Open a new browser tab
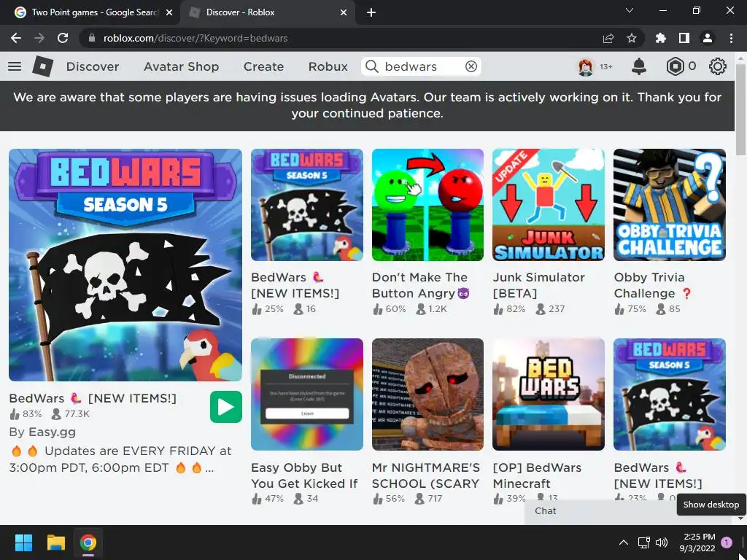Screen dimensions: 747x560 pos(371,12)
